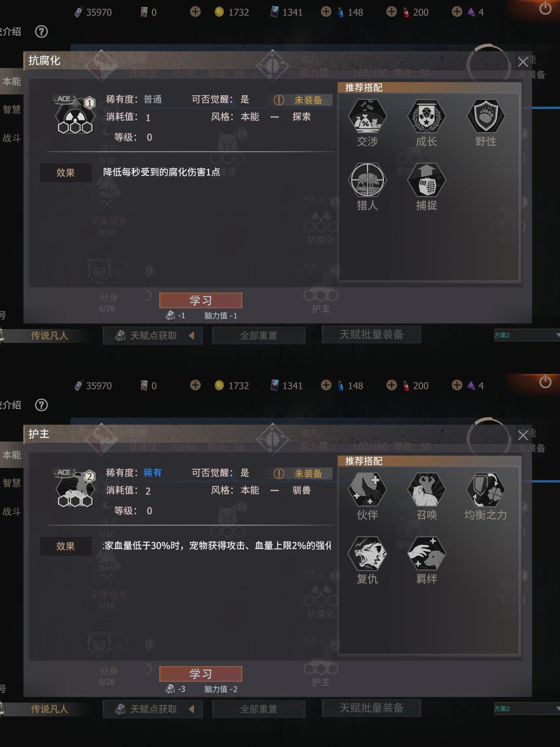Choose the 均衡之力 talent icon
The height and width of the screenshot is (747, 560).
486,490
